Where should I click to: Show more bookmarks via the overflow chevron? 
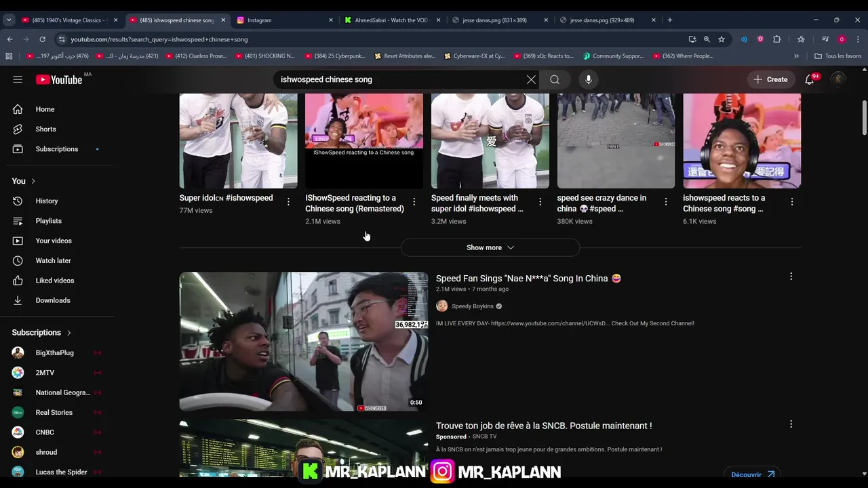[796, 56]
